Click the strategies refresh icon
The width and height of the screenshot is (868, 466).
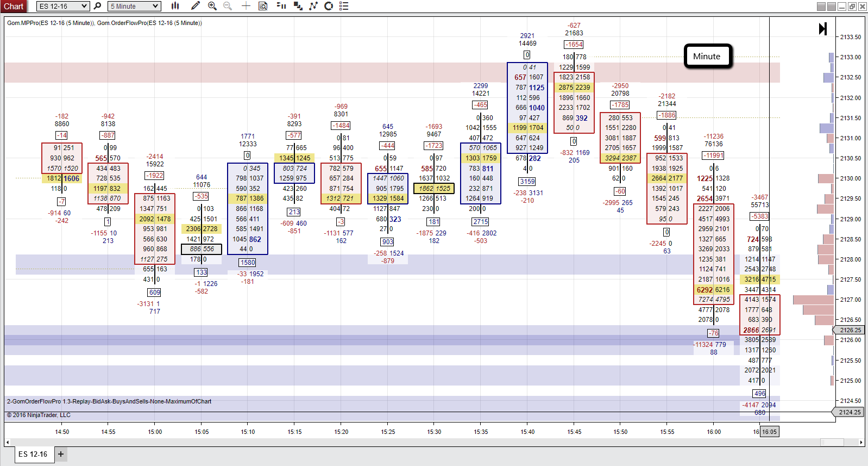pyautogui.click(x=329, y=6)
